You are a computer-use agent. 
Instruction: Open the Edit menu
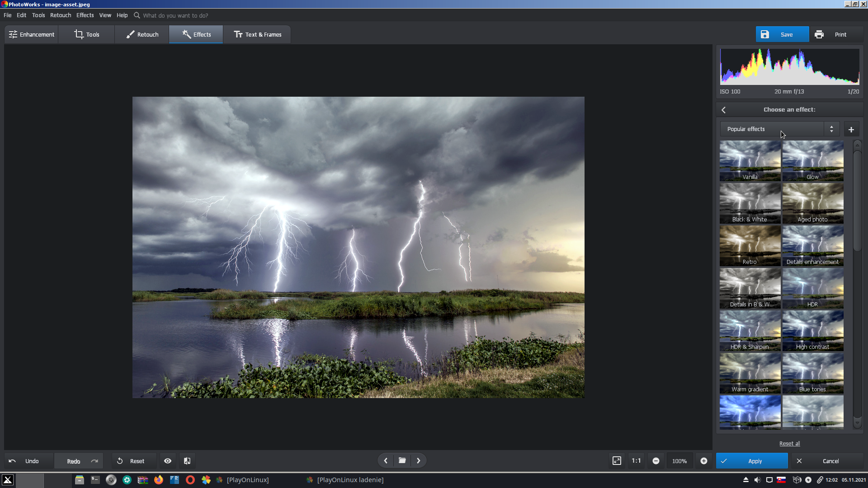click(22, 15)
